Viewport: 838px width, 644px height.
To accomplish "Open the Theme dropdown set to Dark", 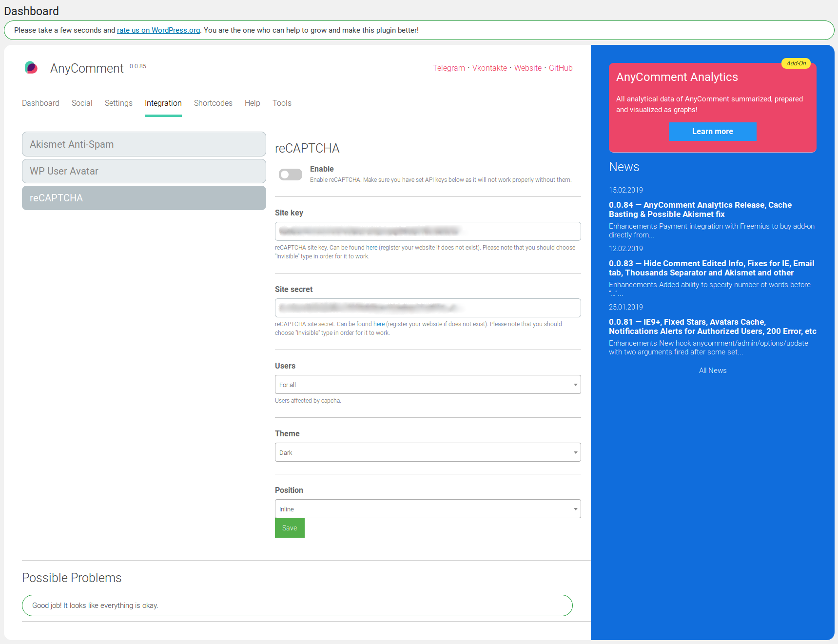I will [x=428, y=452].
